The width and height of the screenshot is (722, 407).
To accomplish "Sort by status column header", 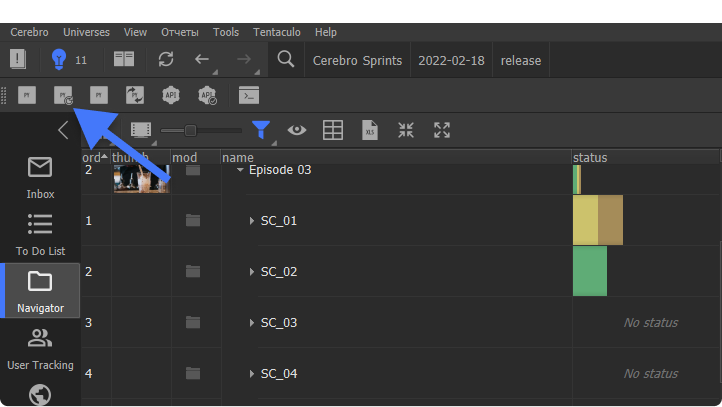I will (x=645, y=157).
